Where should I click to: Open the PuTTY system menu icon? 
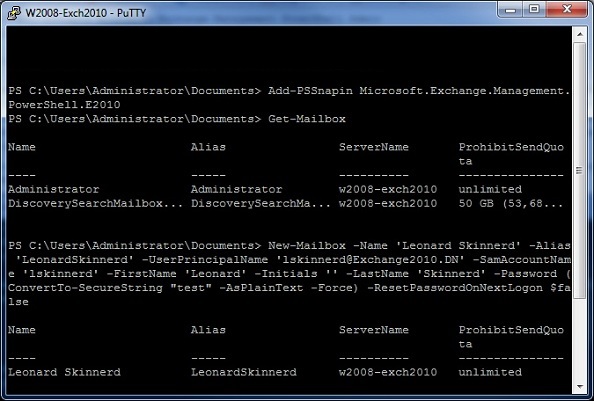14,13
